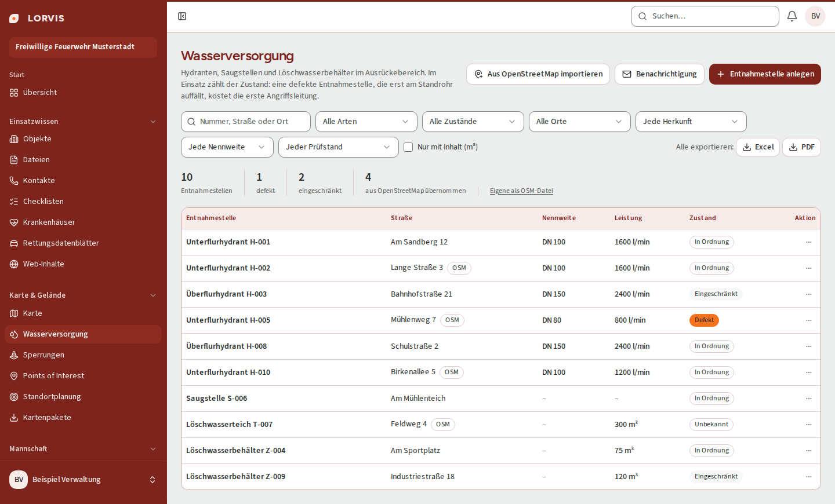Click the BV user avatar in header
Image resolution: width=835 pixels, height=504 pixels.
click(815, 16)
